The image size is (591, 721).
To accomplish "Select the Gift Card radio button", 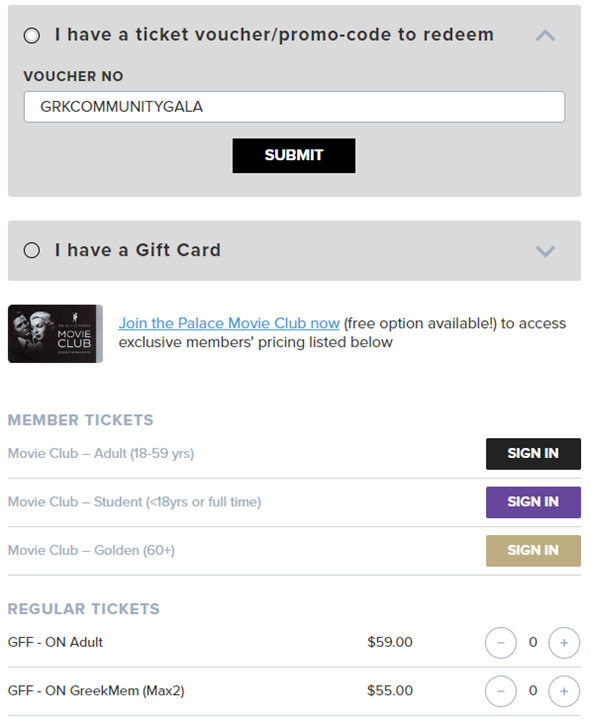I will point(32,251).
